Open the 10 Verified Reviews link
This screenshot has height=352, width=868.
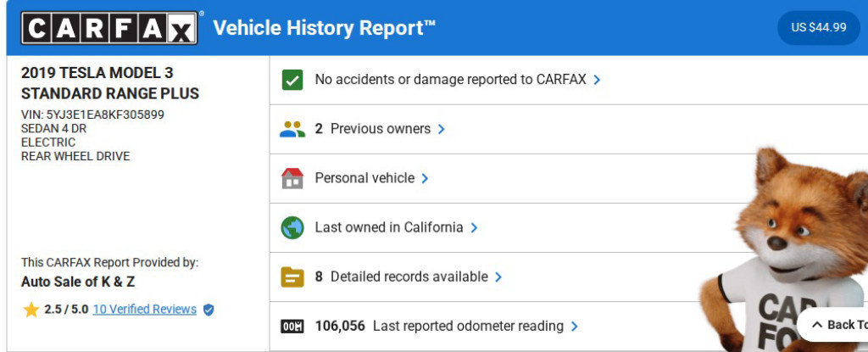[144, 310]
